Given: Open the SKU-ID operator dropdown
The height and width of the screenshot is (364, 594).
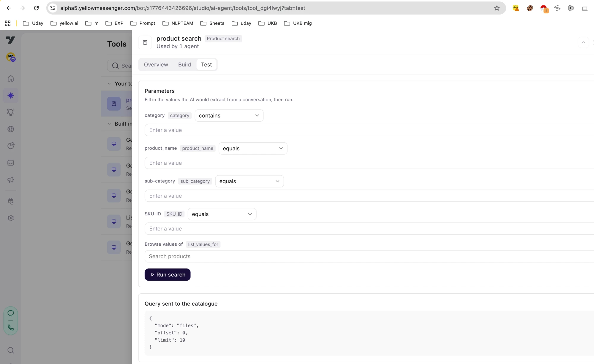Looking at the screenshot, I should [x=222, y=214].
